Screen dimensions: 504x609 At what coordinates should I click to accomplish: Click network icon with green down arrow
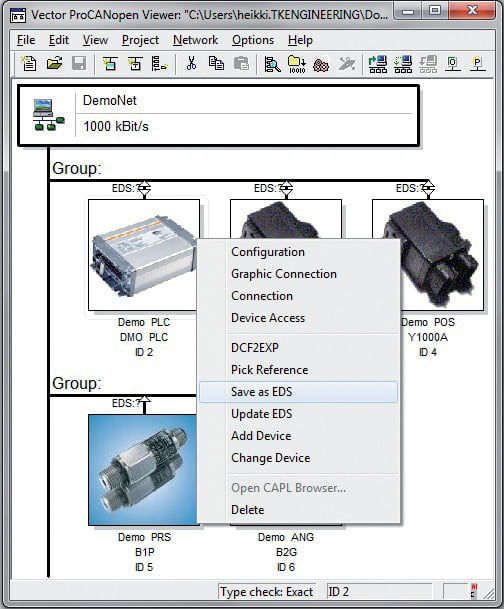tap(403, 64)
